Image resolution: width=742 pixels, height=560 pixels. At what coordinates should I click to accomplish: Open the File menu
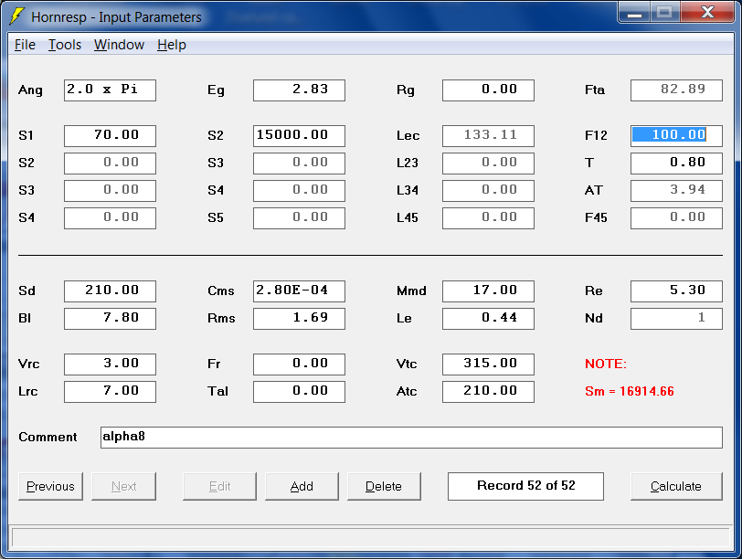point(25,45)
